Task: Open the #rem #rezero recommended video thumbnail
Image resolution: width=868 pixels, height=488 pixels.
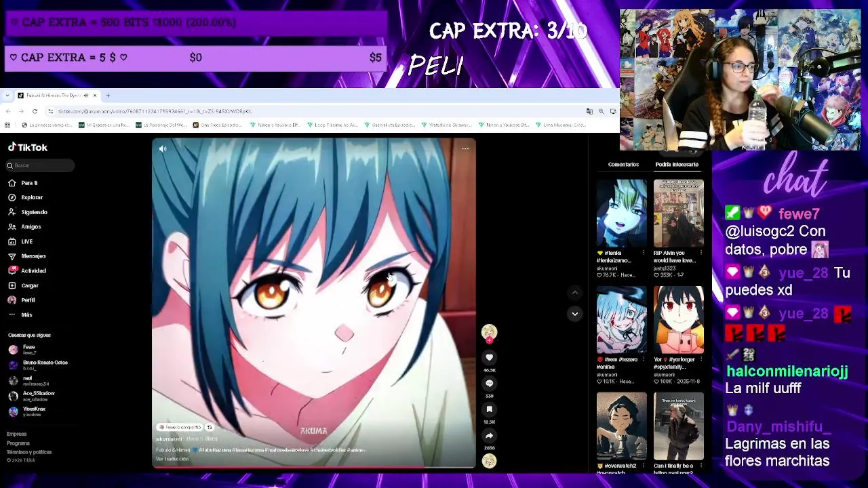Action: point(621,320)
